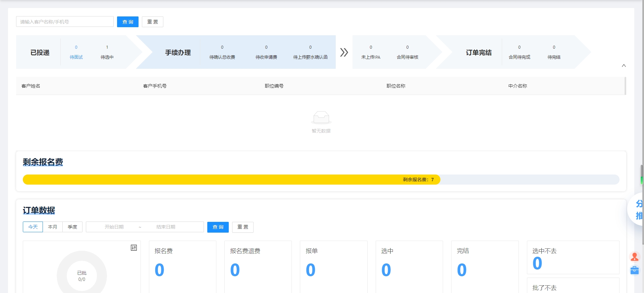Collapse the pipeline panel with the up chevron
The image size is (644, 293).
pos(624,65)
